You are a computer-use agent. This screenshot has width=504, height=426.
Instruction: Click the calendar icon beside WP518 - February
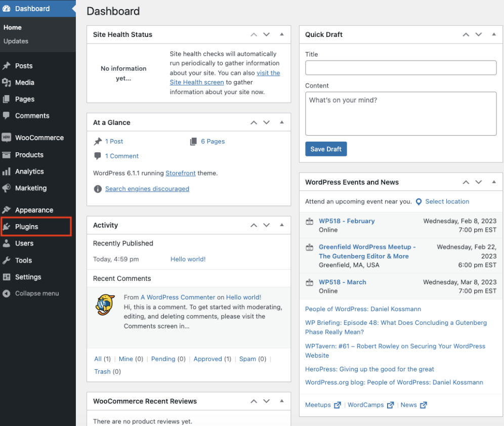tap(310, 221)
